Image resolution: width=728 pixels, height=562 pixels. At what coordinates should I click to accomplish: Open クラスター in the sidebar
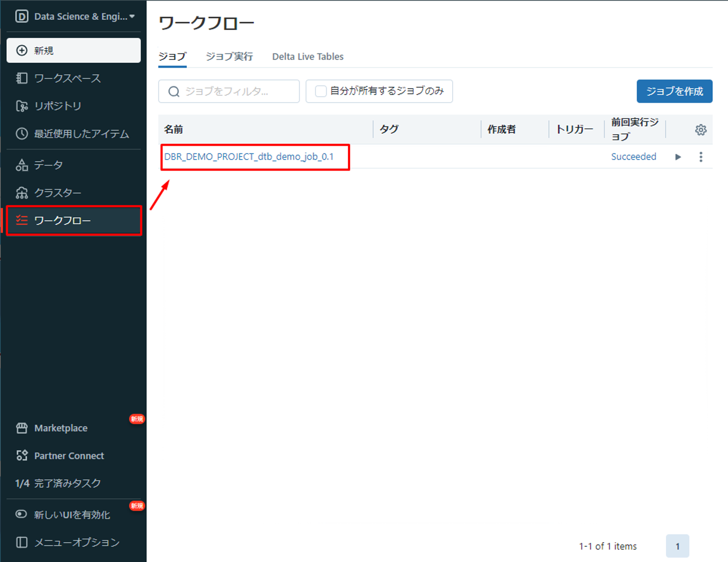73,193
